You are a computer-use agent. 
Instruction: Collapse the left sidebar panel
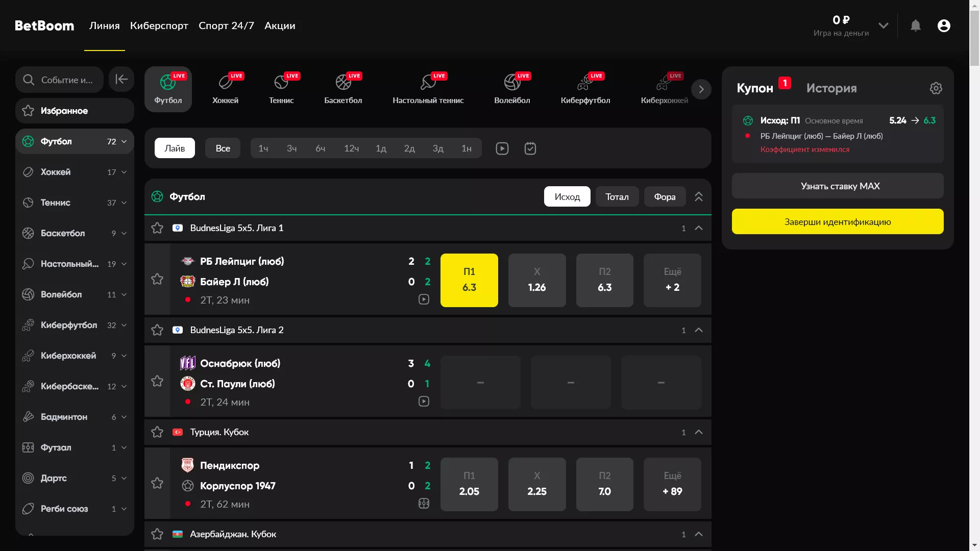[121, 79]
